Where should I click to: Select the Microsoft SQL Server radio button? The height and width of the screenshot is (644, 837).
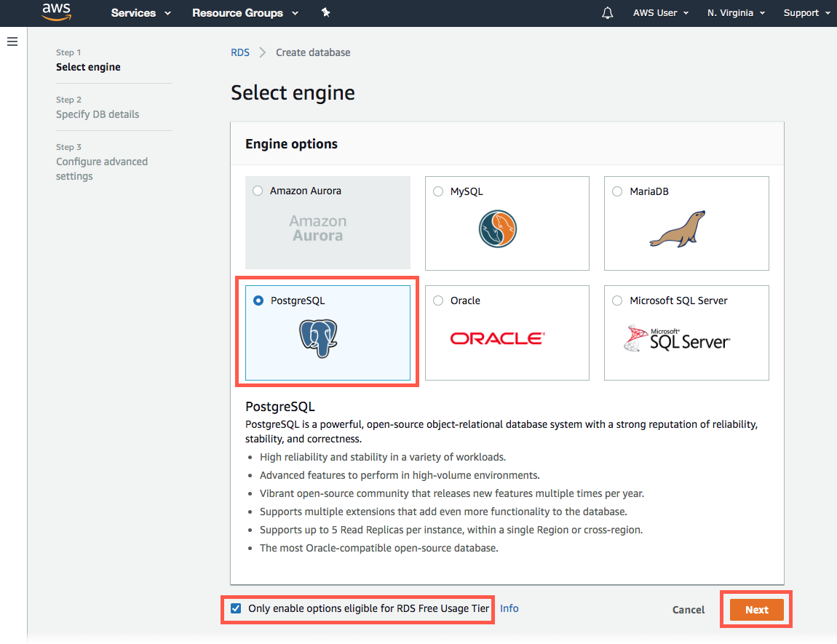click(x=617, y=301)
